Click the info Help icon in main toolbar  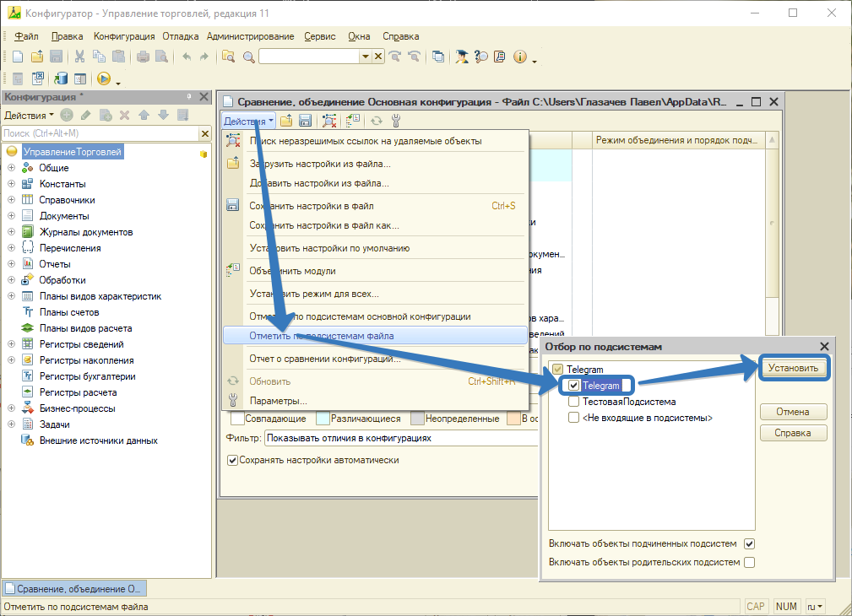519,57
